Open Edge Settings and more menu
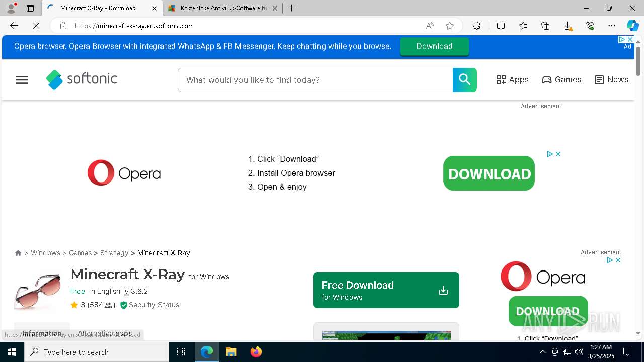 612,26
